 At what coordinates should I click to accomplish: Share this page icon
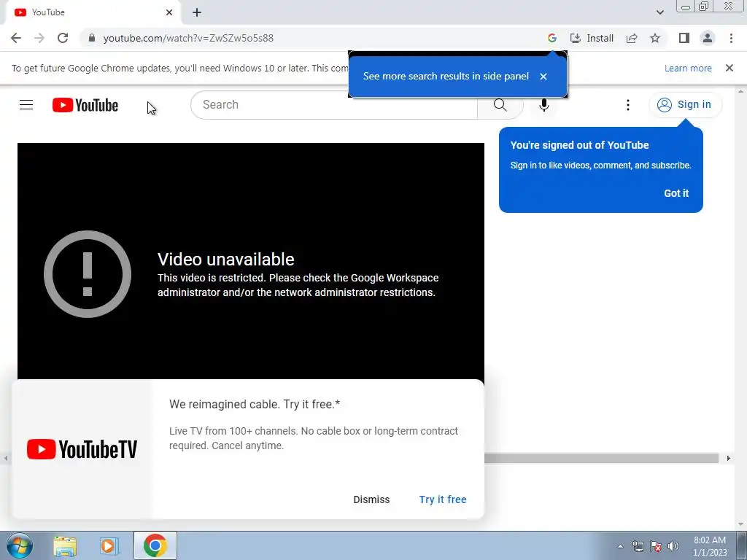pyautogui.click(x=632, y=38)
